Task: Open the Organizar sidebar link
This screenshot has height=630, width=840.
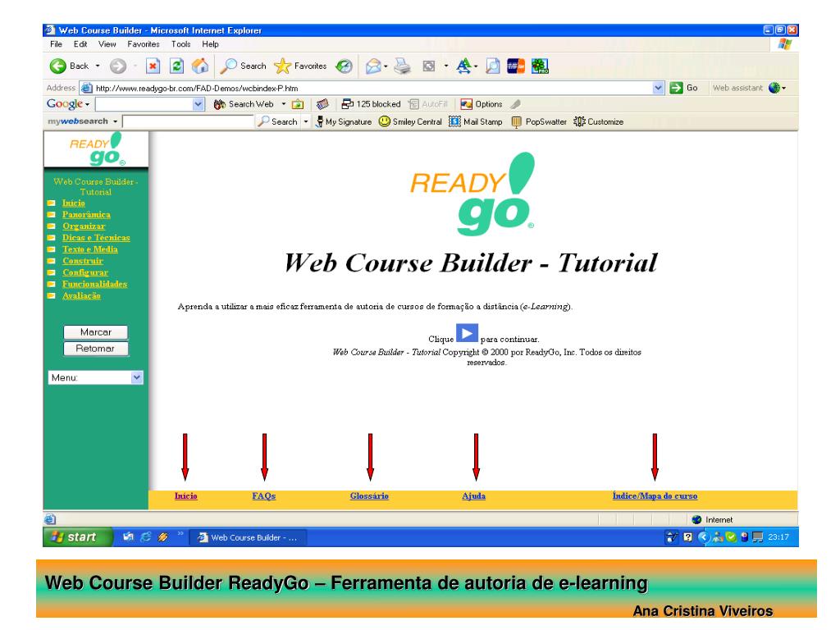Action: (x=84, y=226)
